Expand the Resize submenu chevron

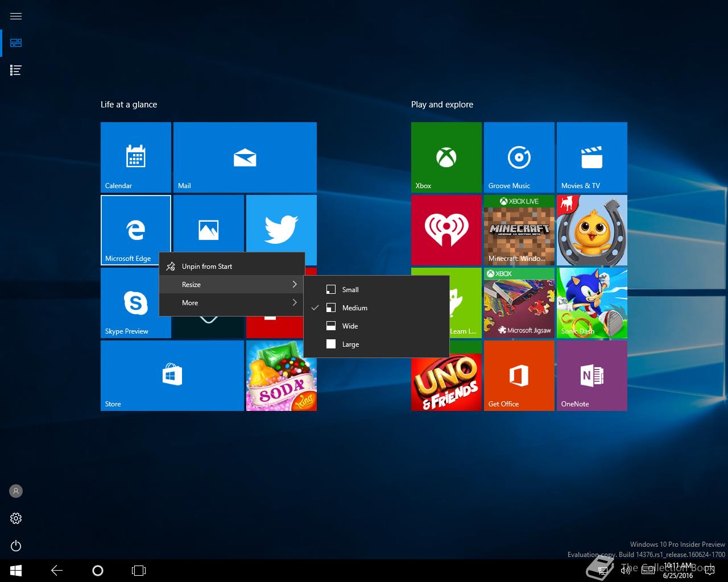coord(295,284)
